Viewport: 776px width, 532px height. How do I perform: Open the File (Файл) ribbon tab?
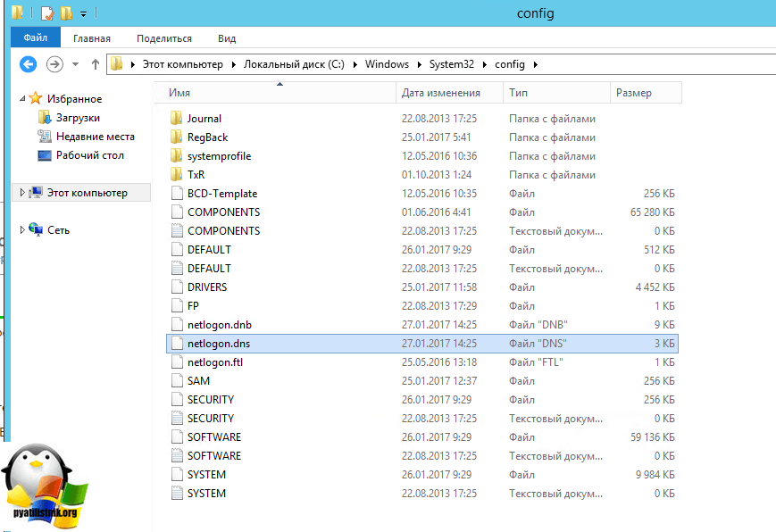coord(36,38)
